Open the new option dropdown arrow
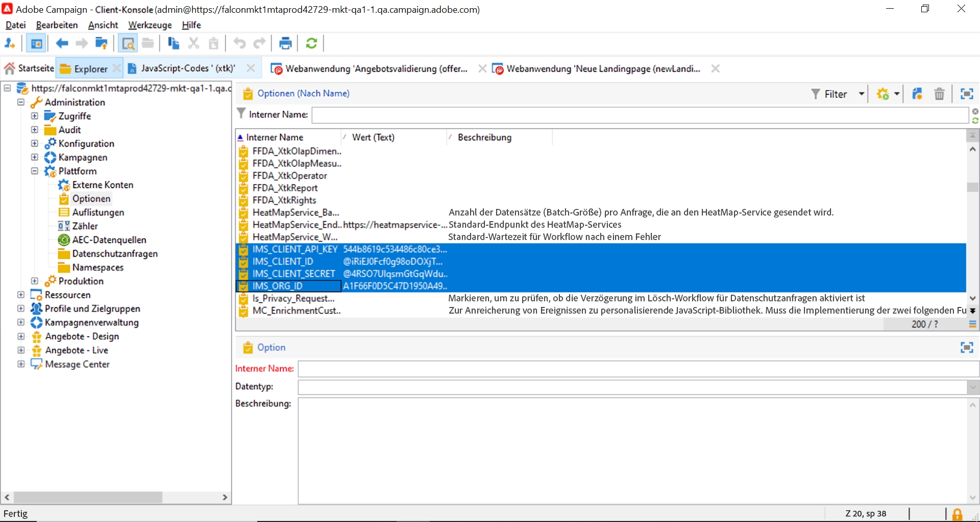 [x=896, y=94]
